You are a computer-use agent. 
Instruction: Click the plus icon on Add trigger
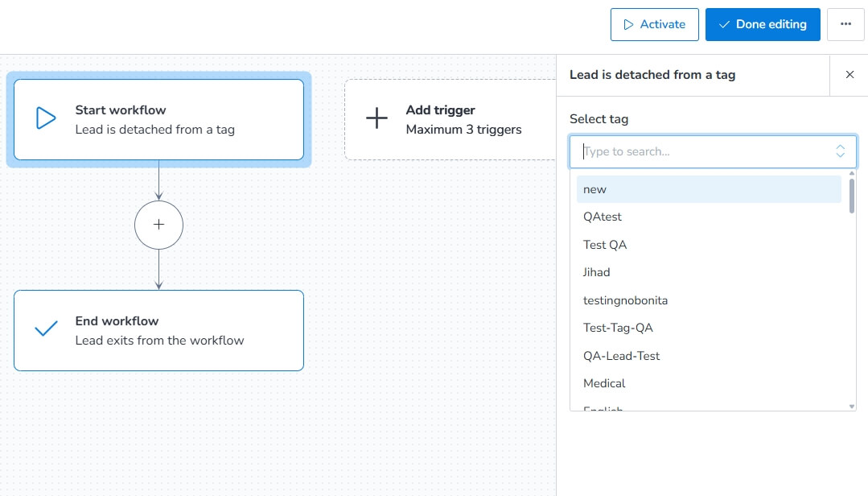[376, 118]
